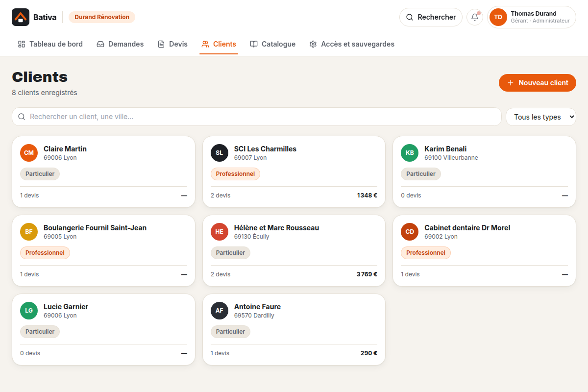Click the AF avatar for Antoine Faure
This screenshot has height=392, width=588.
[220, 311]
